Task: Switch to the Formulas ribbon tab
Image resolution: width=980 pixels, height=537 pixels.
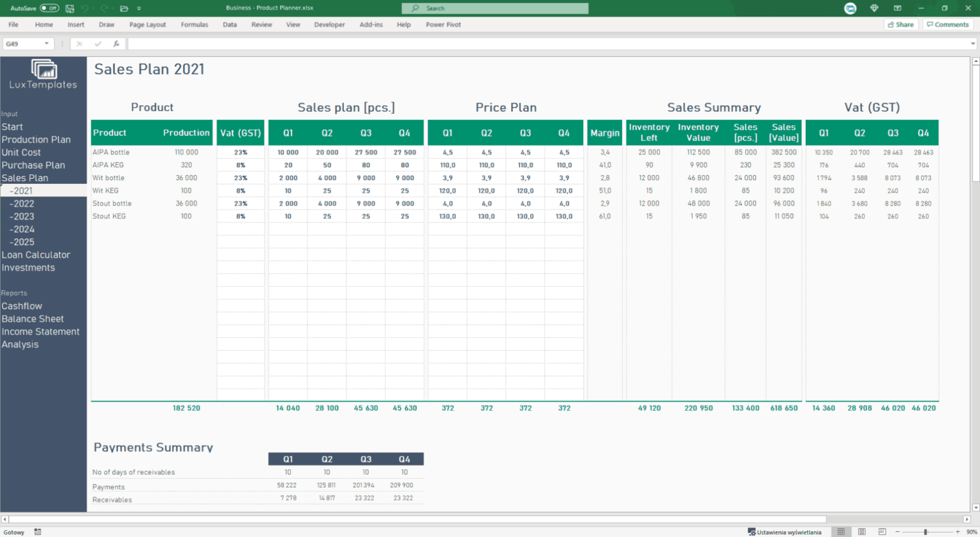Action: pos(195,24)
